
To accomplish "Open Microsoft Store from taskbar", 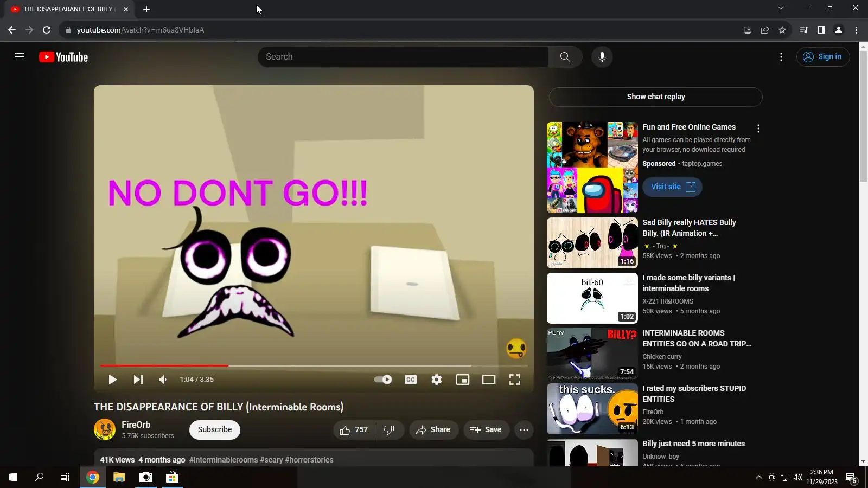I will pyautogui.click(x=172, y=477).
